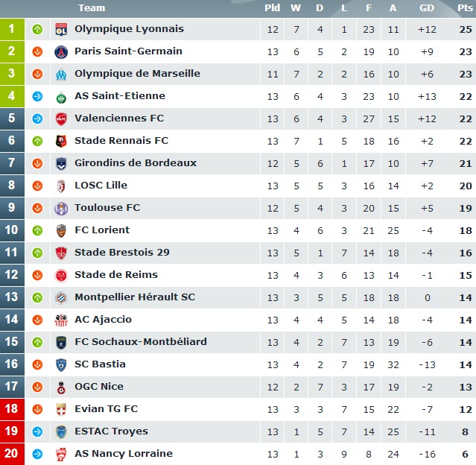Open the LOSC Lille team link

point(101,186)
